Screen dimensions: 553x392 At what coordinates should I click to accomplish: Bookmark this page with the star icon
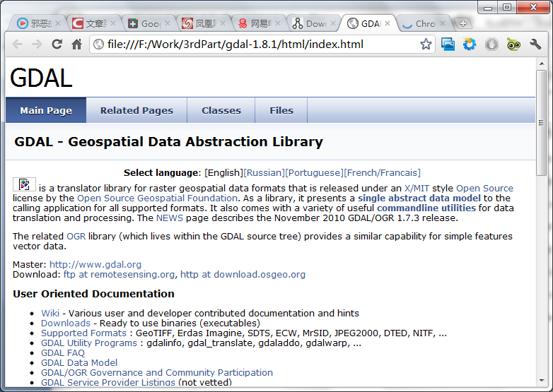(x=426, y=44)
